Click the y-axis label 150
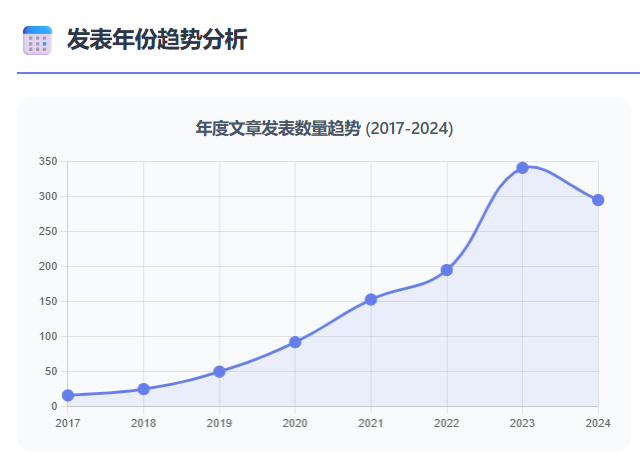 point(48,302)
